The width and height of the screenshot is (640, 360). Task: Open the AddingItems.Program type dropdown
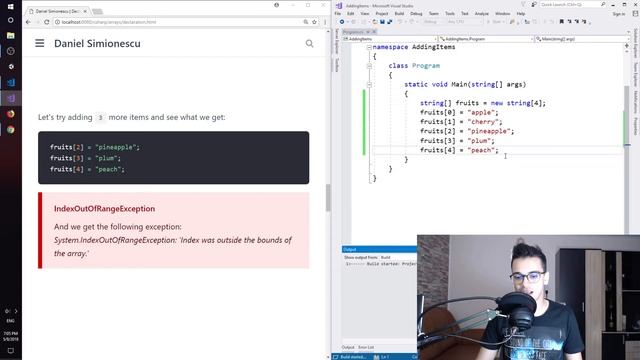487,39
